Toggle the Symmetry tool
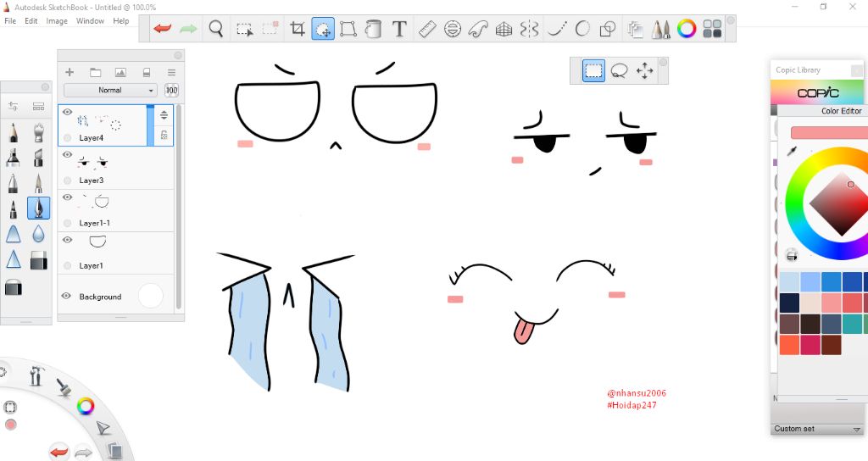Viewport: 868px width, 461px height. (529, 29)
